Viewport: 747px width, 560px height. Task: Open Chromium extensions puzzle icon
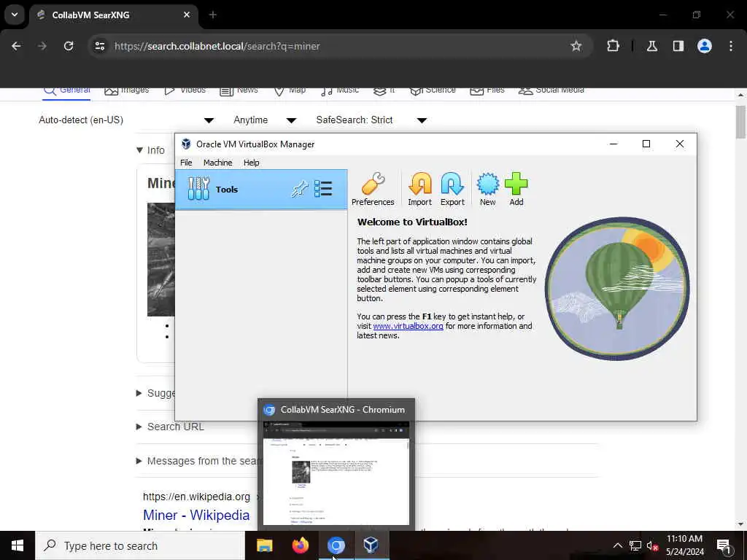tap(613, 46)
